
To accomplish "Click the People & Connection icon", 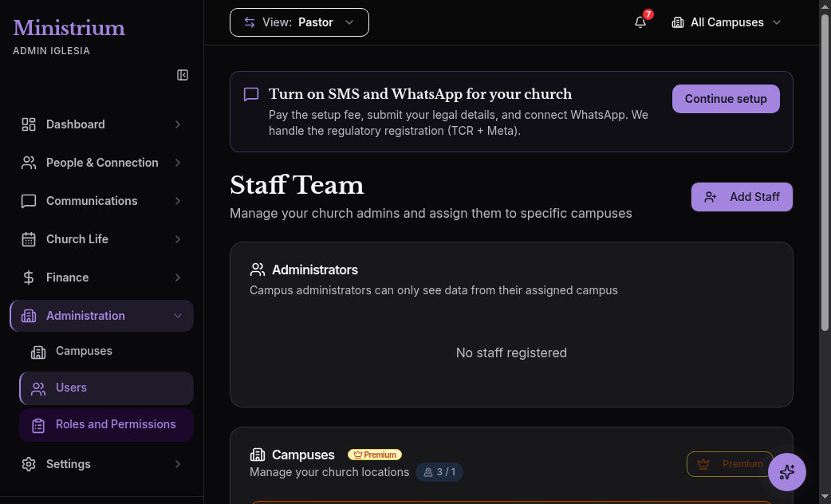I will tap(29, 163).
